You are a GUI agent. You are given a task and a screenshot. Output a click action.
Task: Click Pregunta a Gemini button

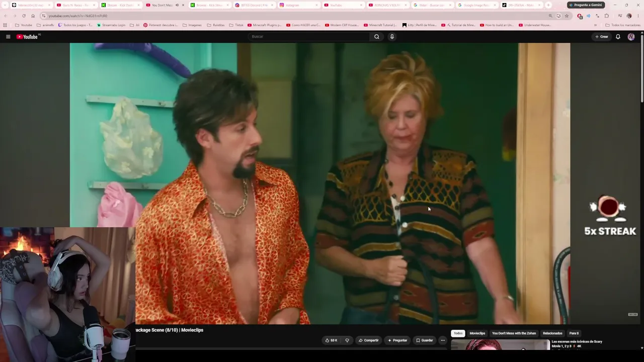pos(586,5)
